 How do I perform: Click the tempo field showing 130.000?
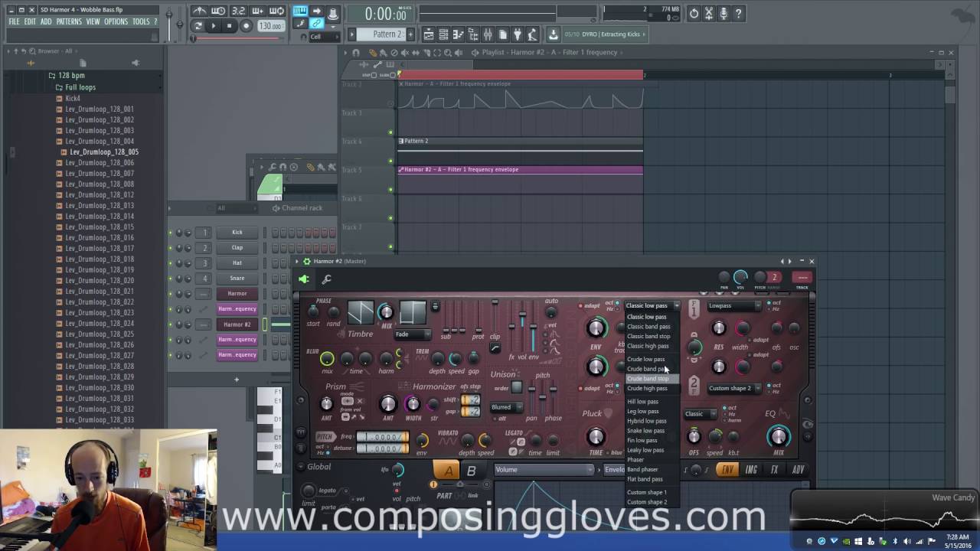click(269, 26)
